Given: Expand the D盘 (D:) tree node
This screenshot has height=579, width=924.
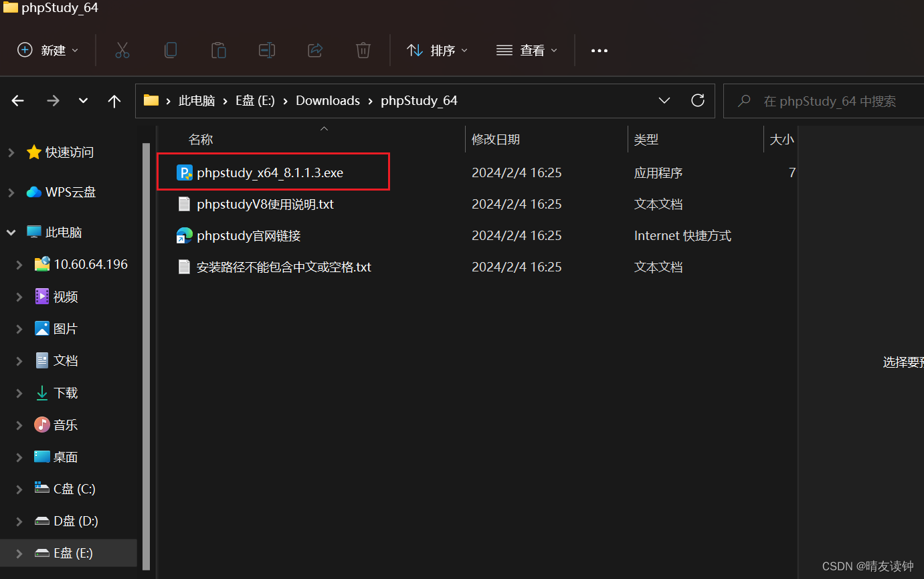Looking at the screenshot, I should (x=19, y=521).
